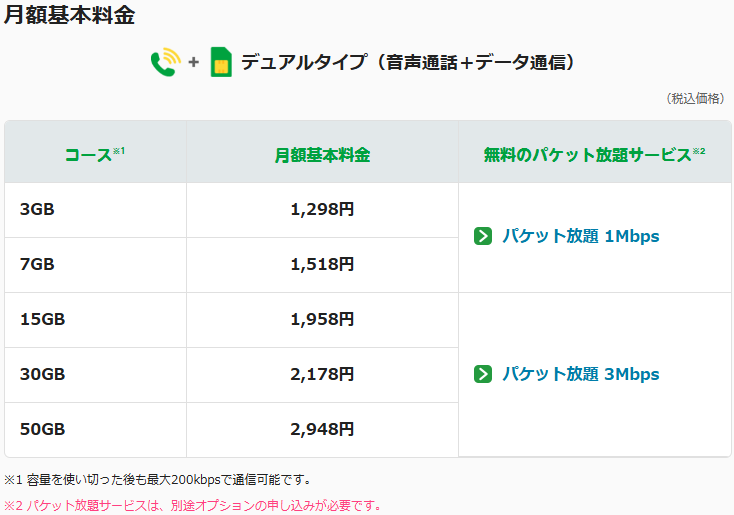Click the 2,948円 price cell

322,430
